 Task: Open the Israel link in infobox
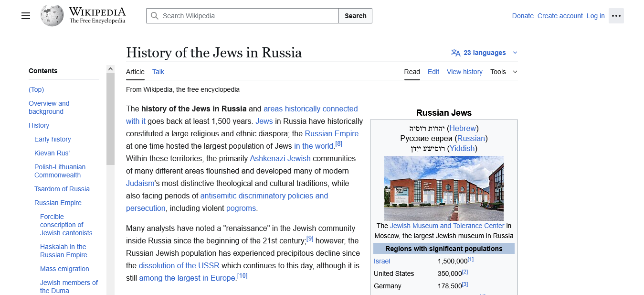pos(382,261)
